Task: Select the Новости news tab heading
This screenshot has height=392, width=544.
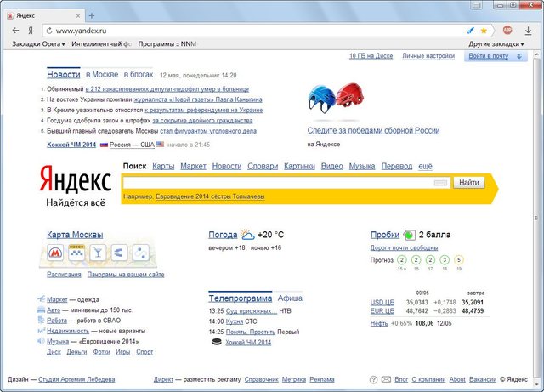Action: tap(64, 74)
